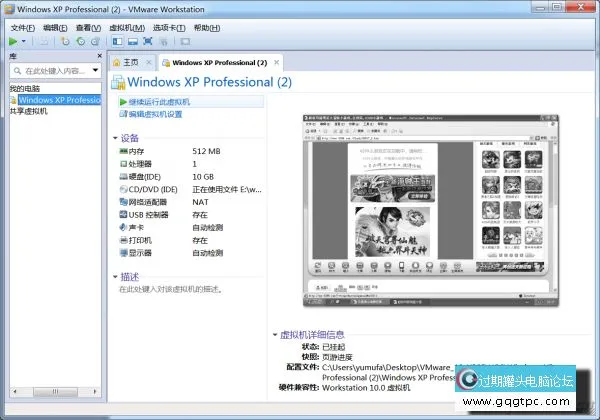Click the home icon on 主页 tab
Viewport: 600px width, 420px height.
point(117,62)
